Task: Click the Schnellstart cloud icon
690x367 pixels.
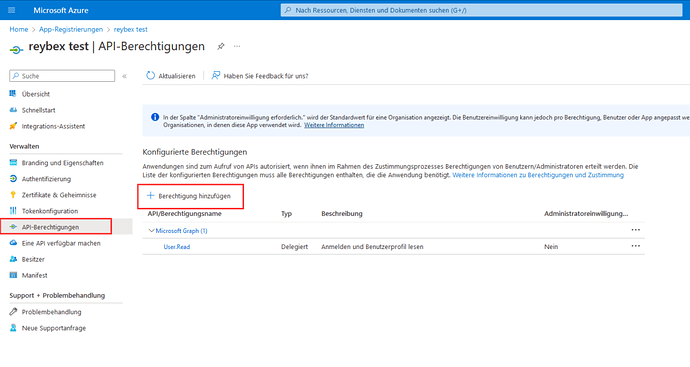Action: tap(13, 110)
